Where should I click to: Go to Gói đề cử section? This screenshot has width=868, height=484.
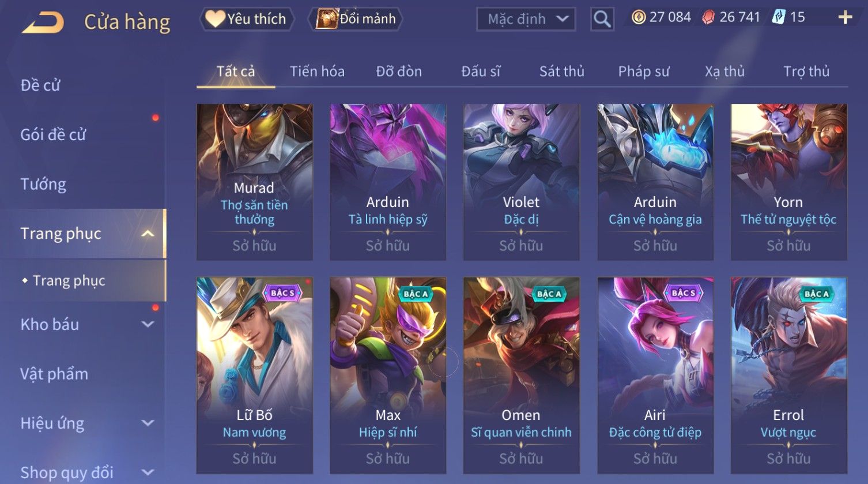[53, 134]
